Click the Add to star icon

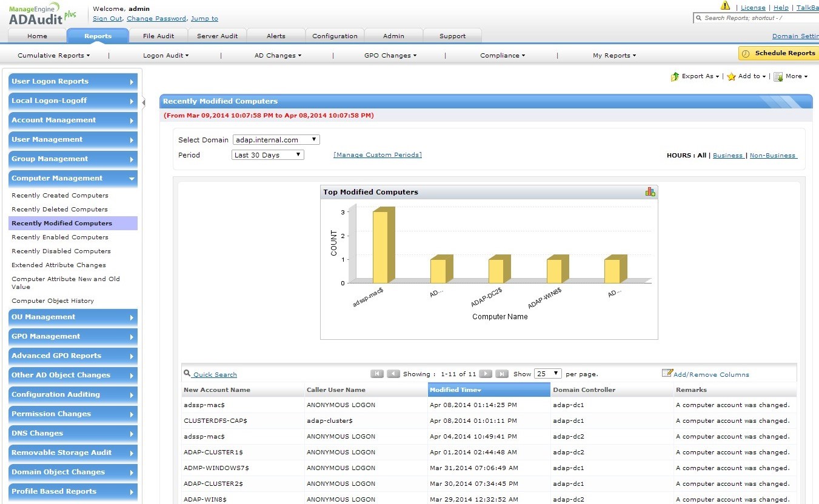pyautogui.click(x=731, y=77)
